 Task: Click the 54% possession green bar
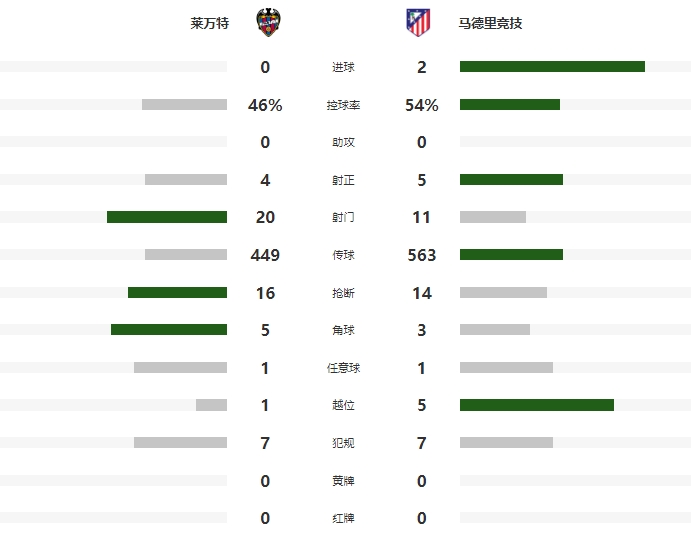[510, 104]
